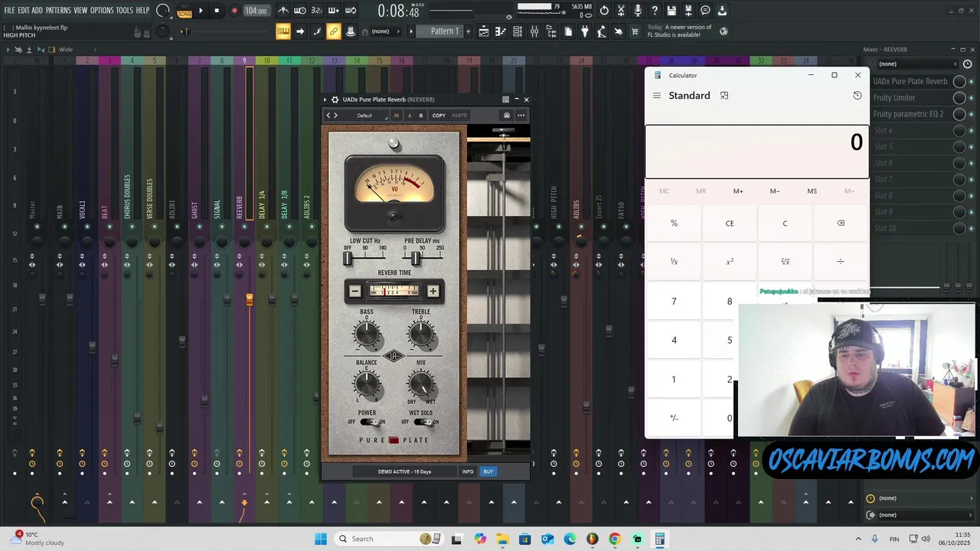Click the LOW CUT Hz slider handle
980x551 pixels.
point(348,259)
